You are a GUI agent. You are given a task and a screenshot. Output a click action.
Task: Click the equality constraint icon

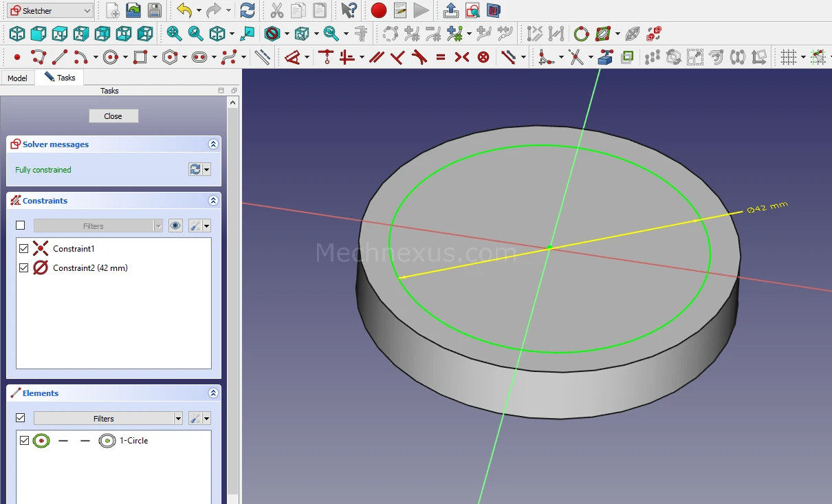(x=441, y=57)
